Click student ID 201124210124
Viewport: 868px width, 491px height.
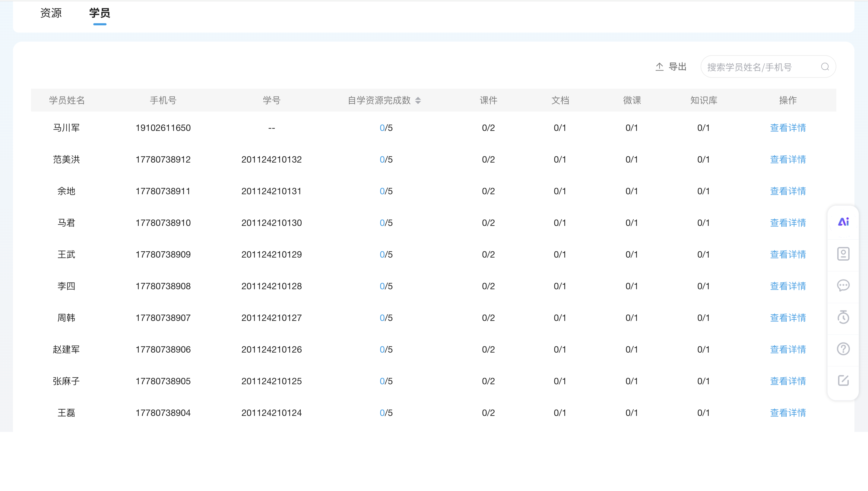pyautogui.click(x=271, y=413)
